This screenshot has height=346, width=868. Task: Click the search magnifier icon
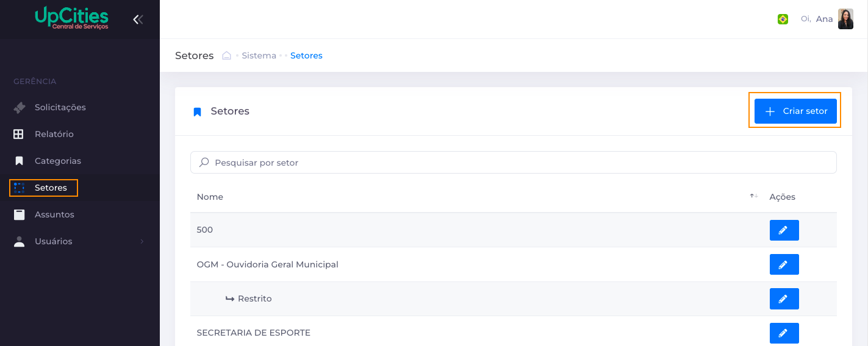[204, 163]
